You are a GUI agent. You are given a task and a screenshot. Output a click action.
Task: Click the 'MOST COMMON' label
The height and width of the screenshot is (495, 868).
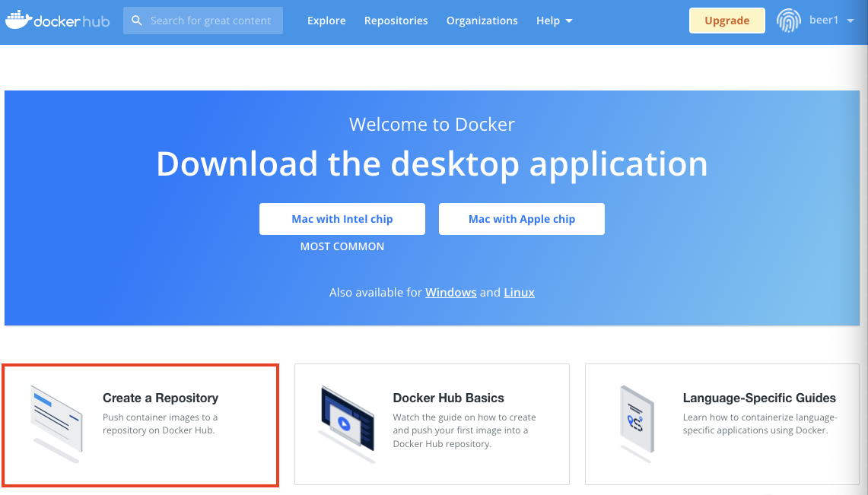(342, 246)
